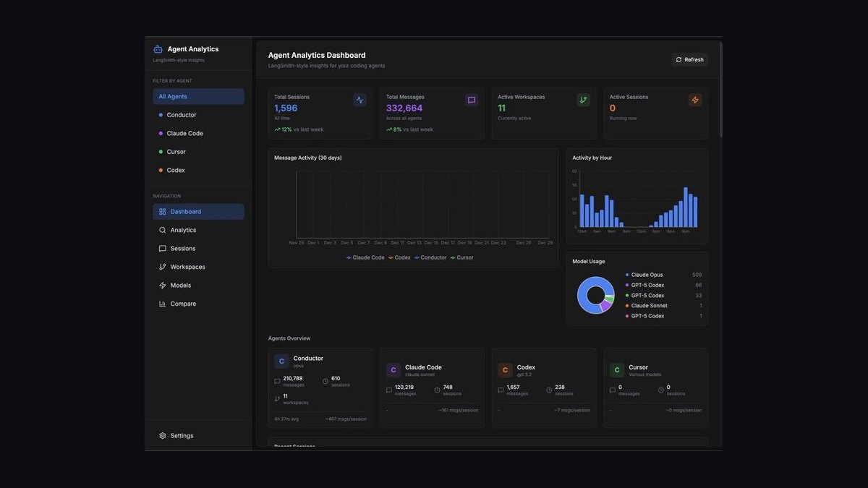Click the Active Workspaces branch icon
868x488 pixels.
click(x=584, y=100)
